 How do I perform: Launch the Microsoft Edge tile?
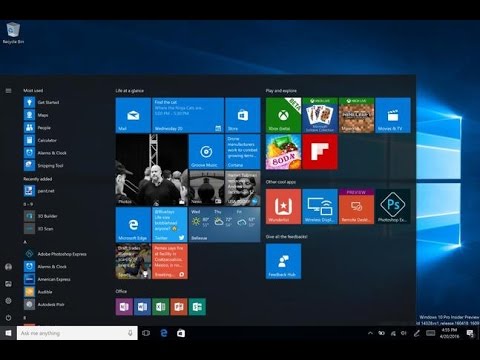[x=133, y=225]
